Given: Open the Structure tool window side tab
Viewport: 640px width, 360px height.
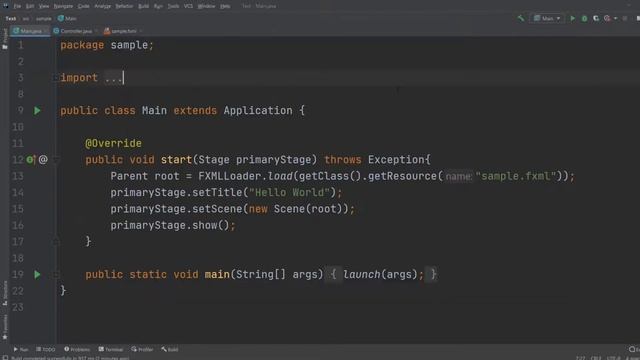Looking at the screenshot, I should (x=5, y=293).
